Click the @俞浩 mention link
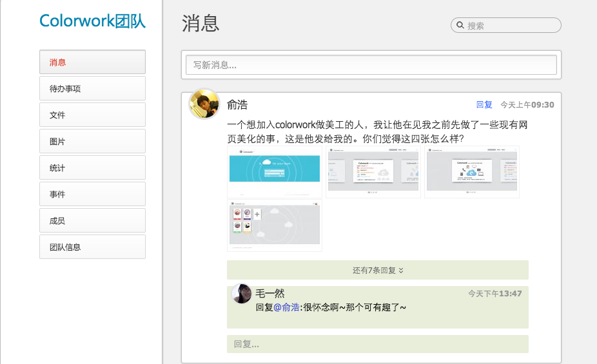Screen dimensions: 597x364 [x=286, y=307]
